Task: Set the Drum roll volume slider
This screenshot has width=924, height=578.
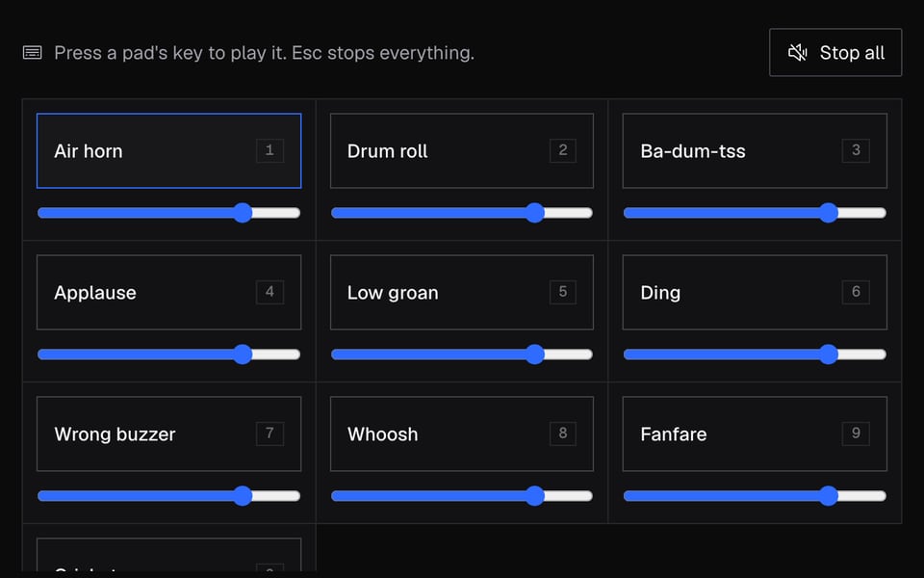Action: coord(461,213)
